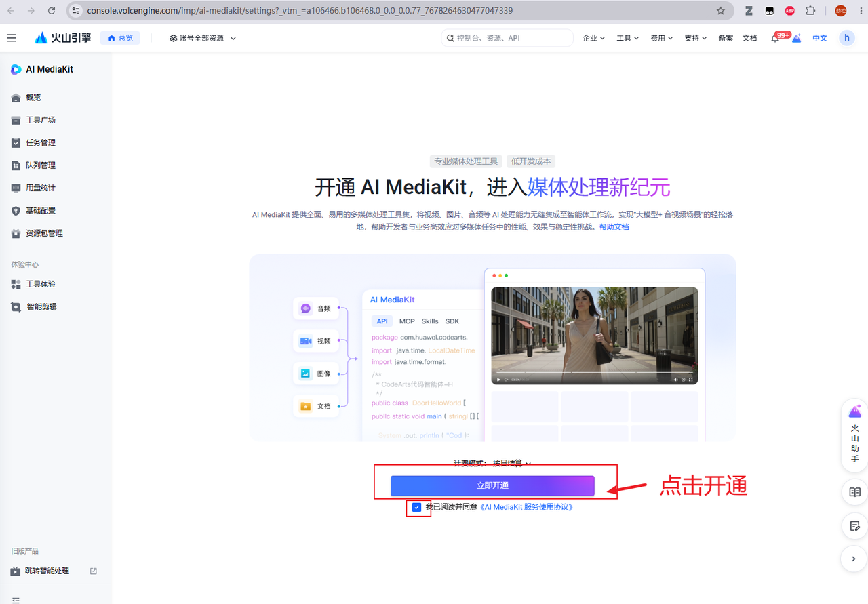The image size is (868, 604).
Task: Click the browser address bar URL
Action: click(x=300, y=11)
